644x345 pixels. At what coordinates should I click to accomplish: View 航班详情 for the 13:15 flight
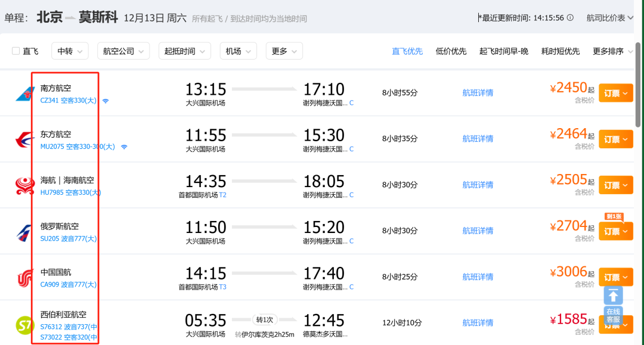(478, 93)
